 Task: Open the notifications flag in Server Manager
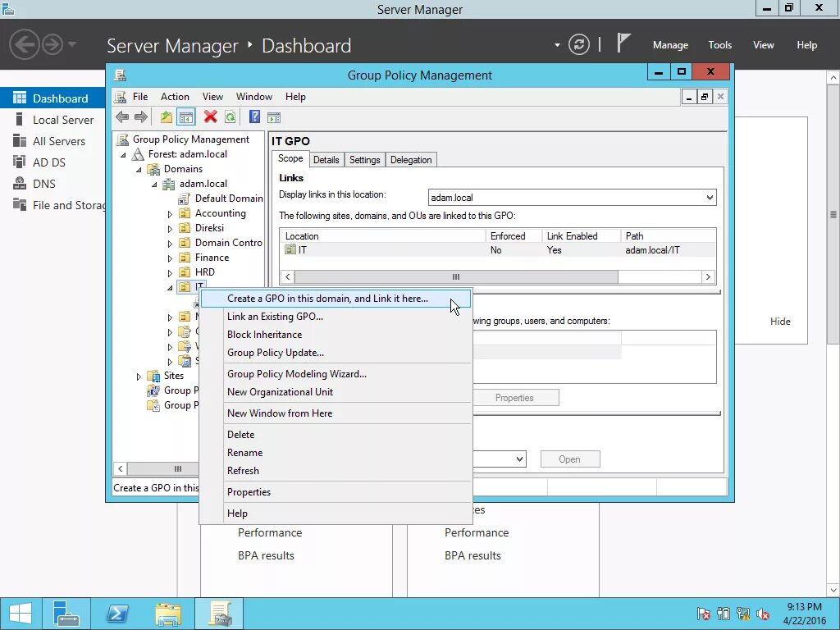[623, 43]
